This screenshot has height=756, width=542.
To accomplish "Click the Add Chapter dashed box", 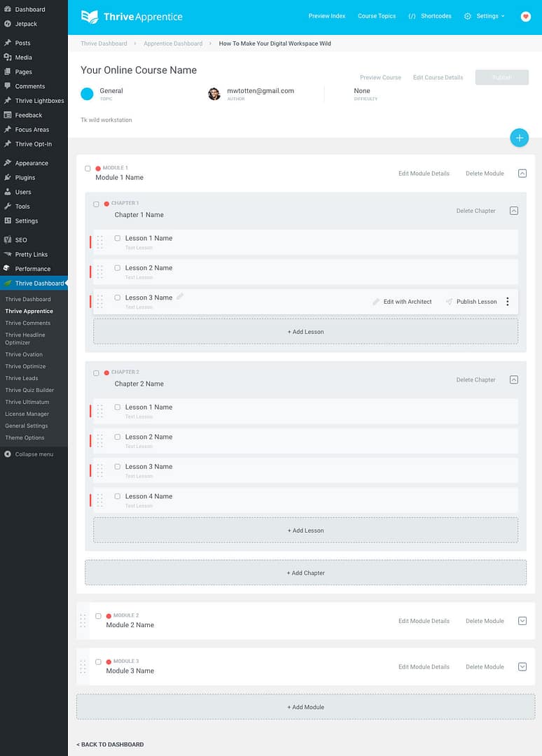I will tap(306, 573).
